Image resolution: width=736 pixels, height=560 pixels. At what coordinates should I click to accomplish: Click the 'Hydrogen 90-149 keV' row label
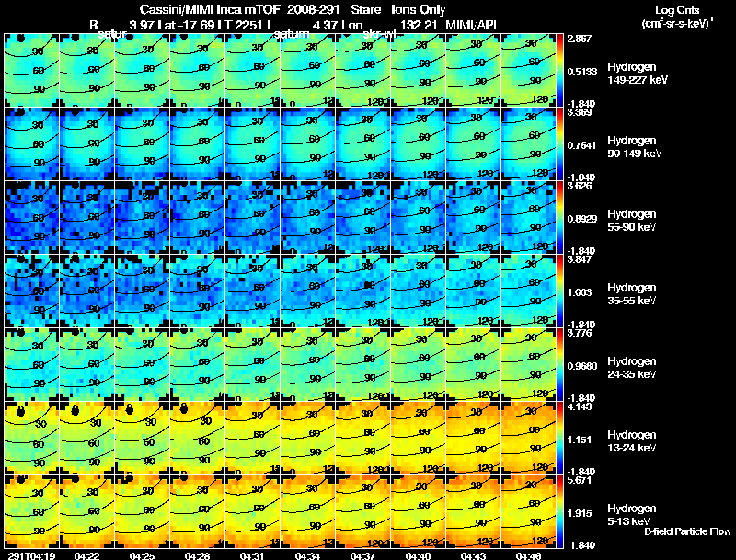click(634, 147)
